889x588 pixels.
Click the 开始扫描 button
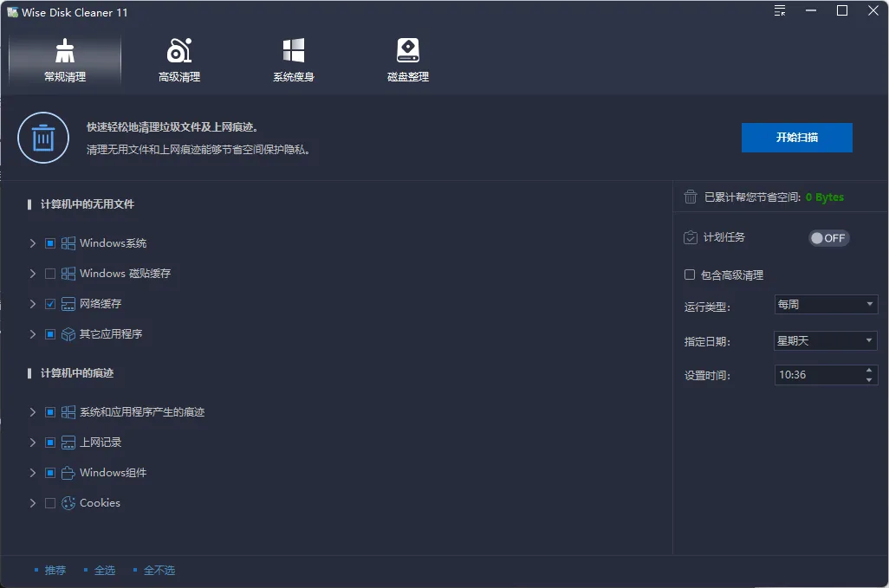pos(796,138)
